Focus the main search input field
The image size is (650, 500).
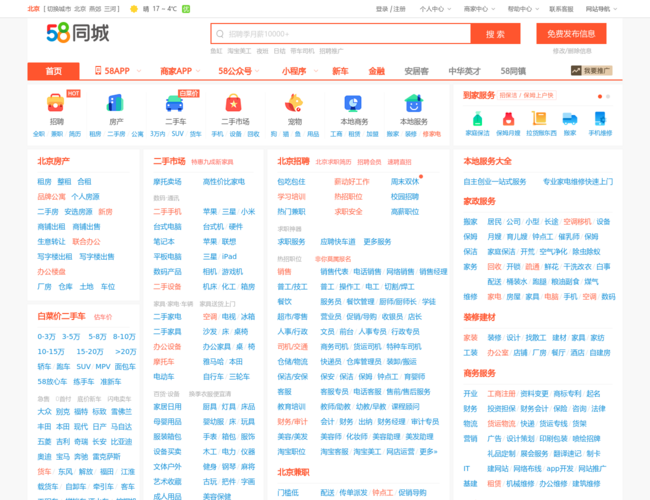[341, 34]
